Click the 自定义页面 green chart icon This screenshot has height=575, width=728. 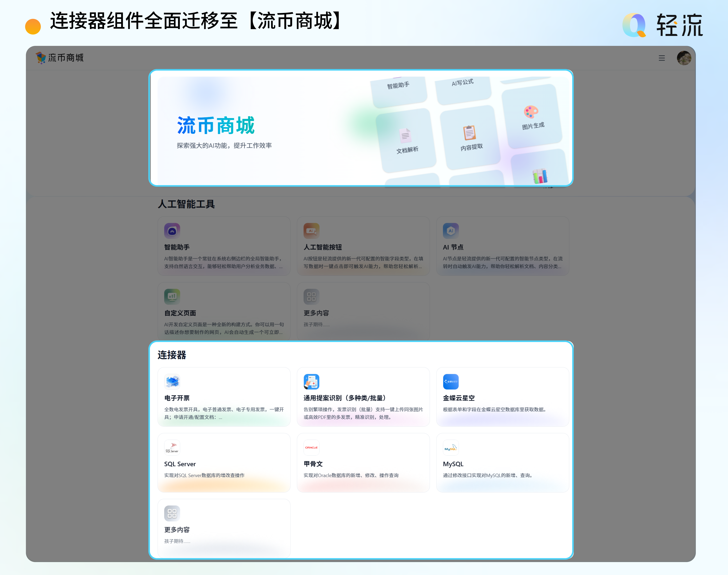pyautogui.click(x=172, y=297)
